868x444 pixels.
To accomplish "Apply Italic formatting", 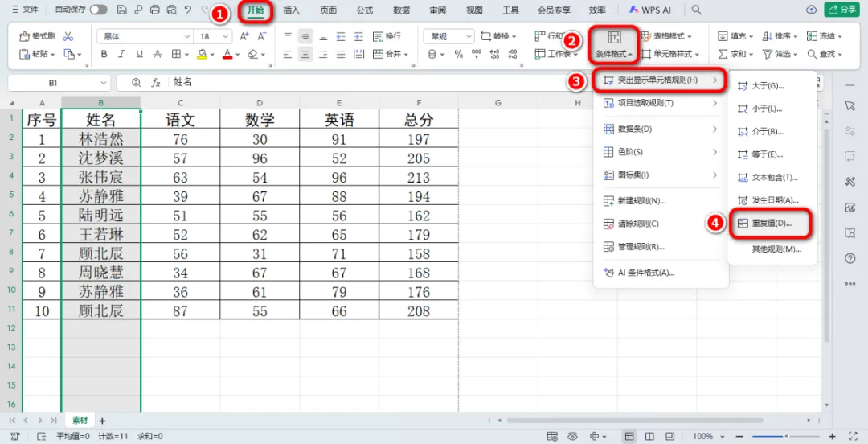I will [x=121, y=55].
